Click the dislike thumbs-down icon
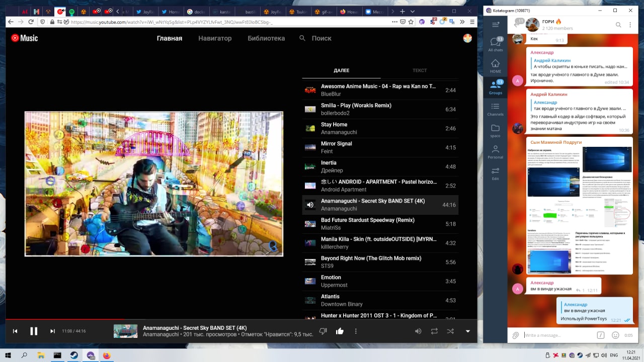 324,331
